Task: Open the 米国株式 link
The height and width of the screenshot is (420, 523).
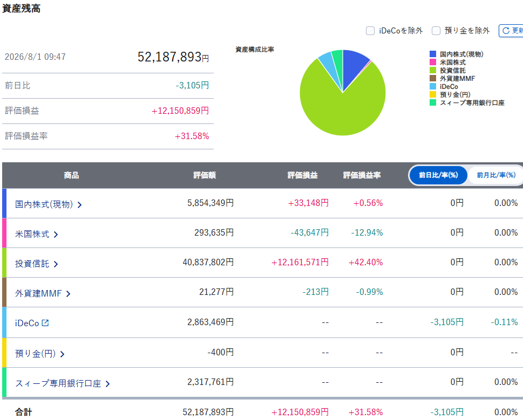Action: coord(32,234)
